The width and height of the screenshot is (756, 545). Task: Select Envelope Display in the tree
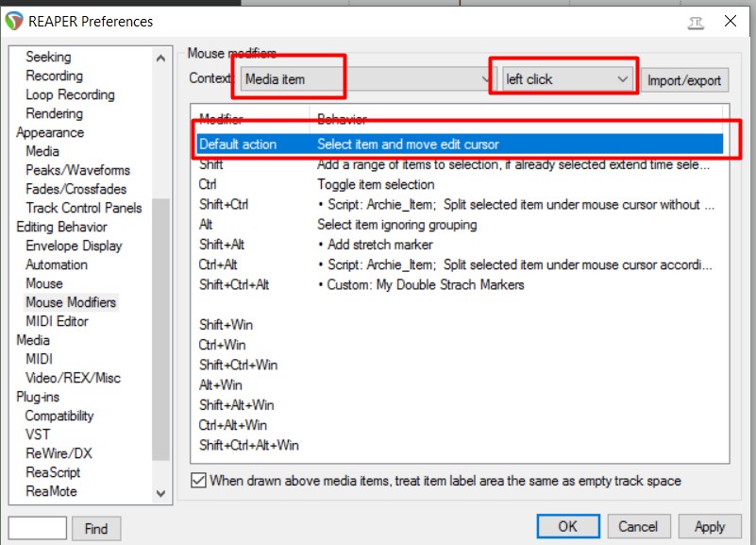coord(74,246)
